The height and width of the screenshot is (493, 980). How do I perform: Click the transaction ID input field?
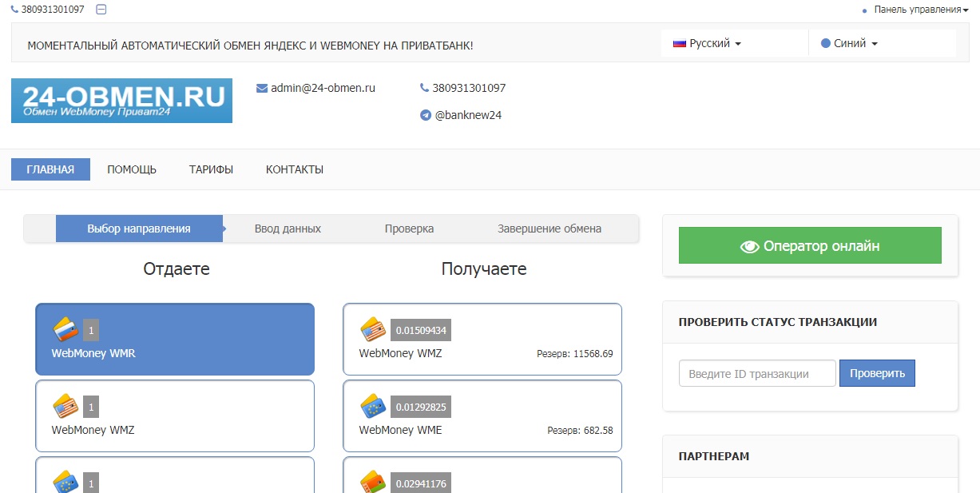click(x=756, y=373)
